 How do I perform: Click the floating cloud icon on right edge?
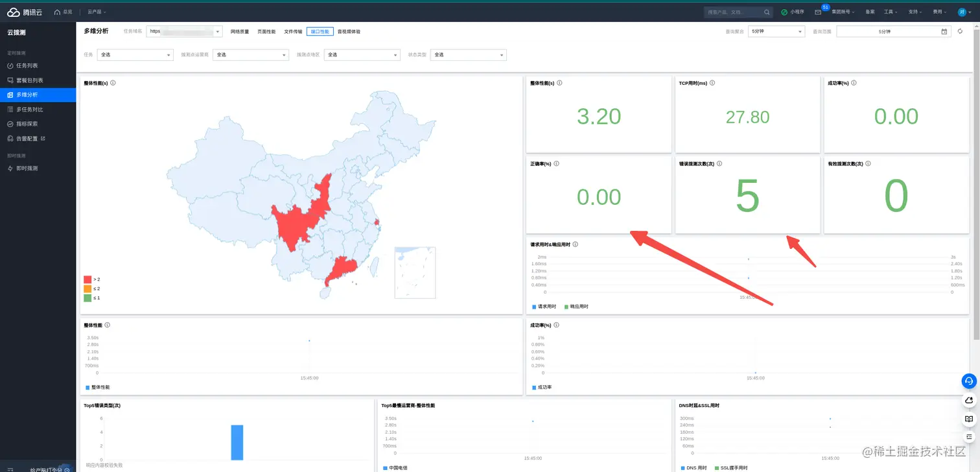click(969, 401)
